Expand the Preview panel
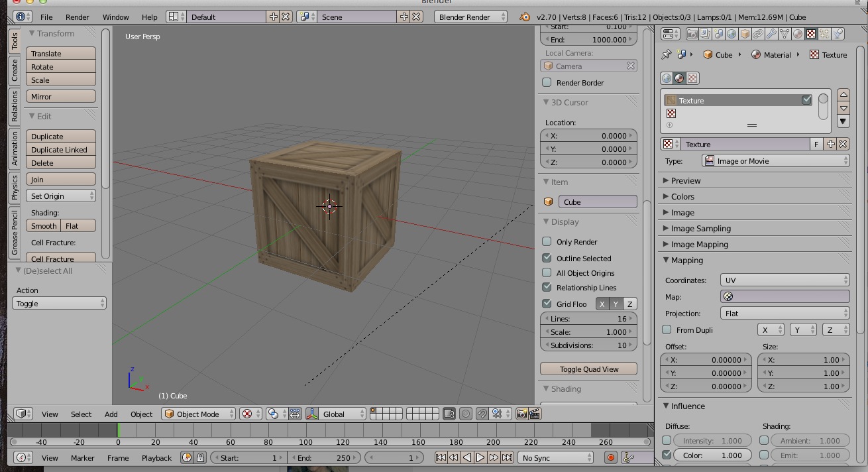Screen dimensions: 868x472 (x=685, y=180)
